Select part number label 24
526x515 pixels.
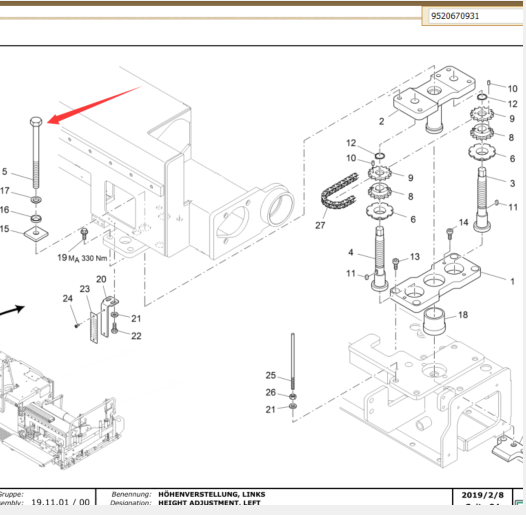click(x=68, y=298)
